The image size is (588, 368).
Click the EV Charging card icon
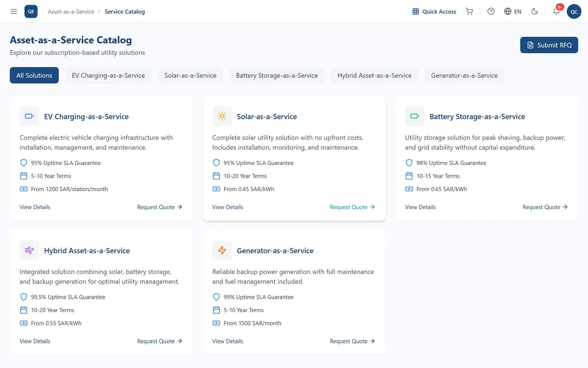pyautogui.click(x=29, y=116)
